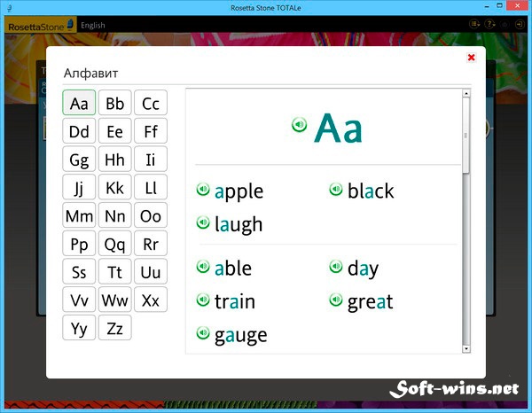Image resolution: width=532 pixels, height=413 pixels.
Task: Click the 'Алфавит' dialog title
Action: point(91,74)
